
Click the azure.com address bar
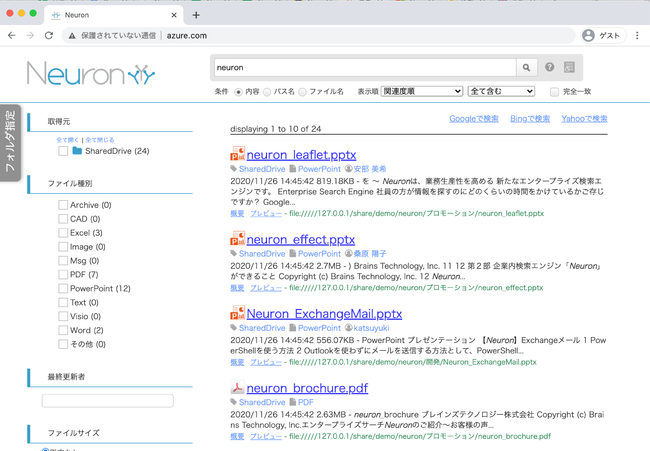tap(318, 36)
